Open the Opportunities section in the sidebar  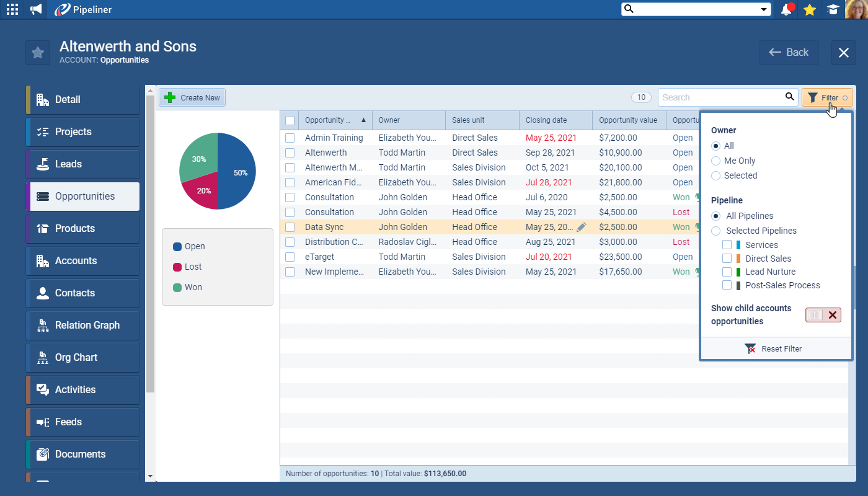[82, 196]
